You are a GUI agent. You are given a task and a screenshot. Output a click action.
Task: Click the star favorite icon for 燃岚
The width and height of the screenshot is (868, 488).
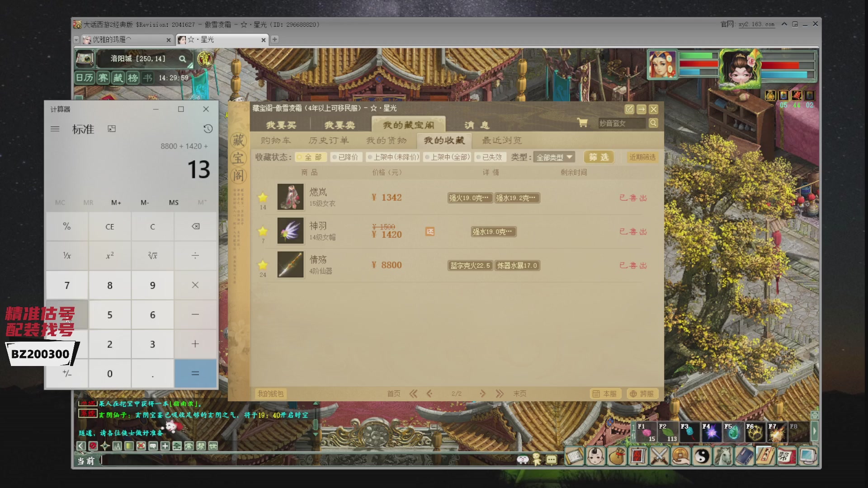[x=263, y=197]
